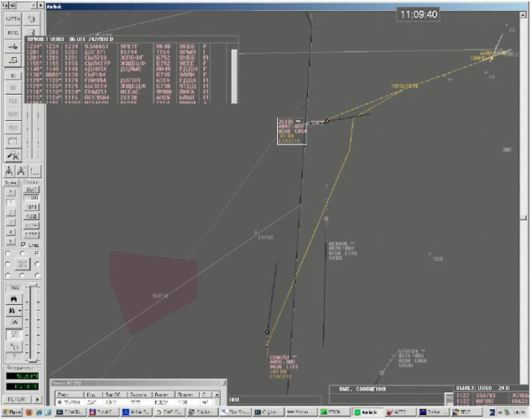
Task: Switch to the АСТО taskbar button
Action: click(x=399, y=412)
